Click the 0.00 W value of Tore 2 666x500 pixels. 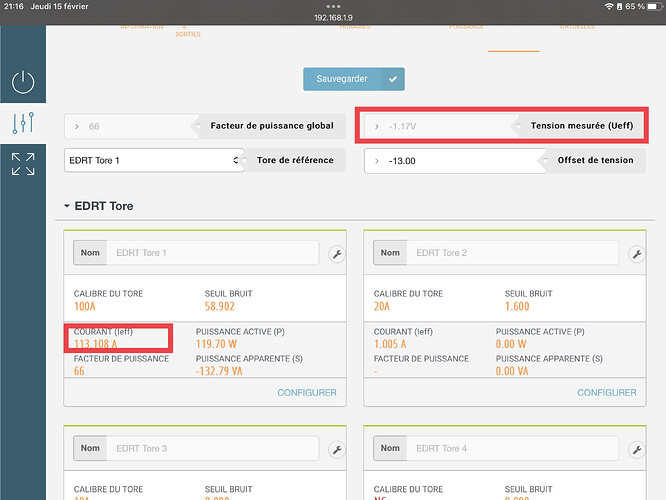[511, 344]
